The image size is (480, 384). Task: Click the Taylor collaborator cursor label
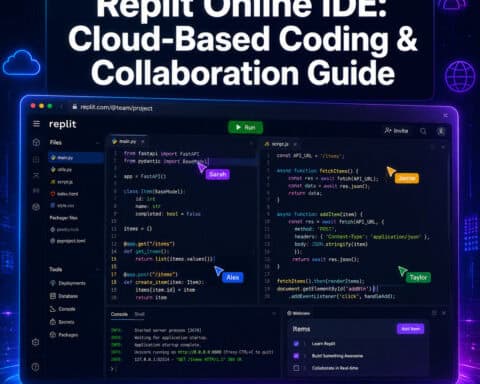(418, 277)
